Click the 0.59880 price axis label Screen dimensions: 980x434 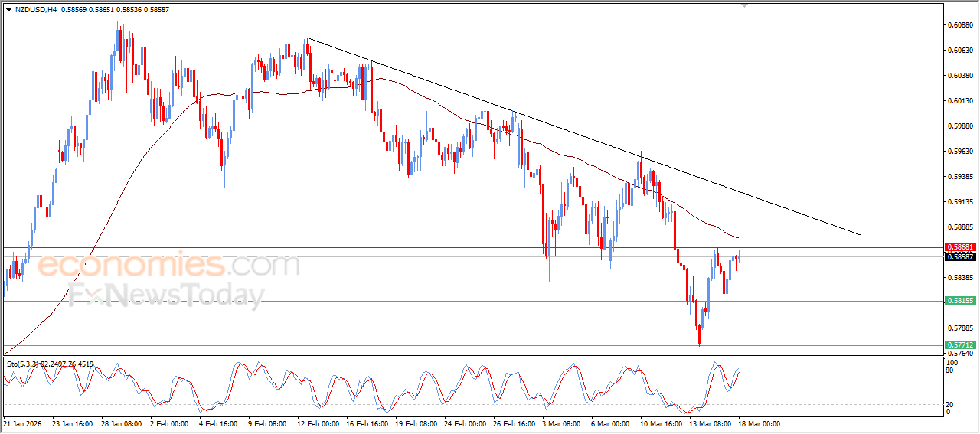point(960,126)
